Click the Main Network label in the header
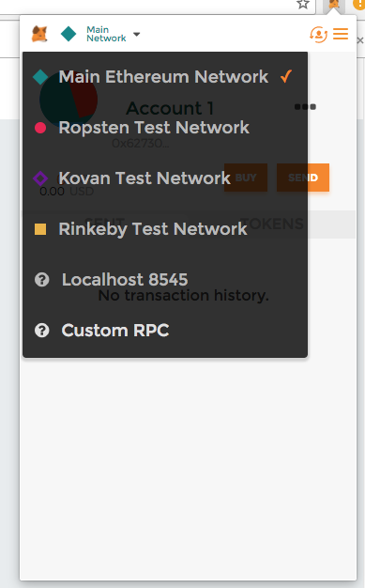This screenshot has height=588, width=365. pos(106,34)
